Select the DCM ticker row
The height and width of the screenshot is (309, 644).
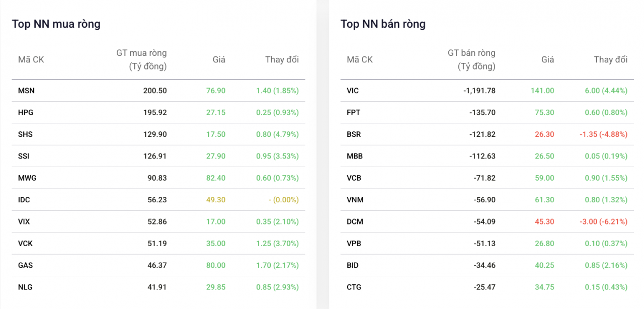tap(355, 221)
